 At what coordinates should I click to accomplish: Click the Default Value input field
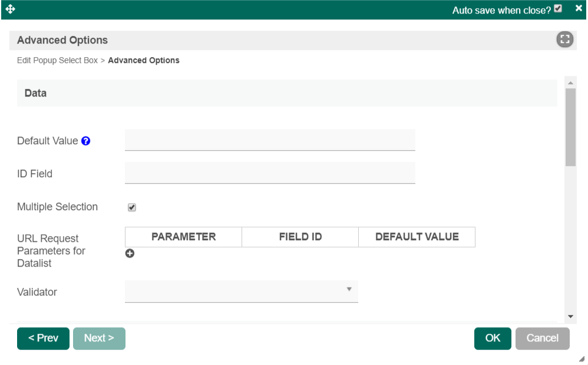270,140
